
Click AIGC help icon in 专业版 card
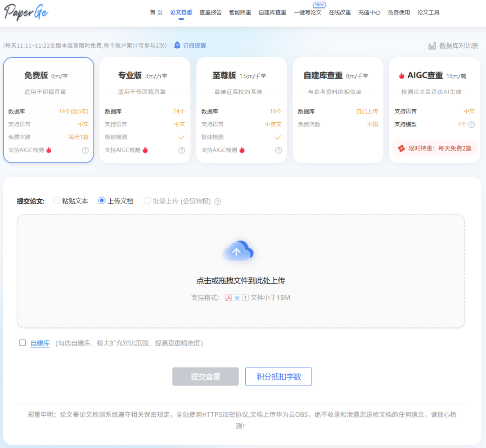coord(182,150)
